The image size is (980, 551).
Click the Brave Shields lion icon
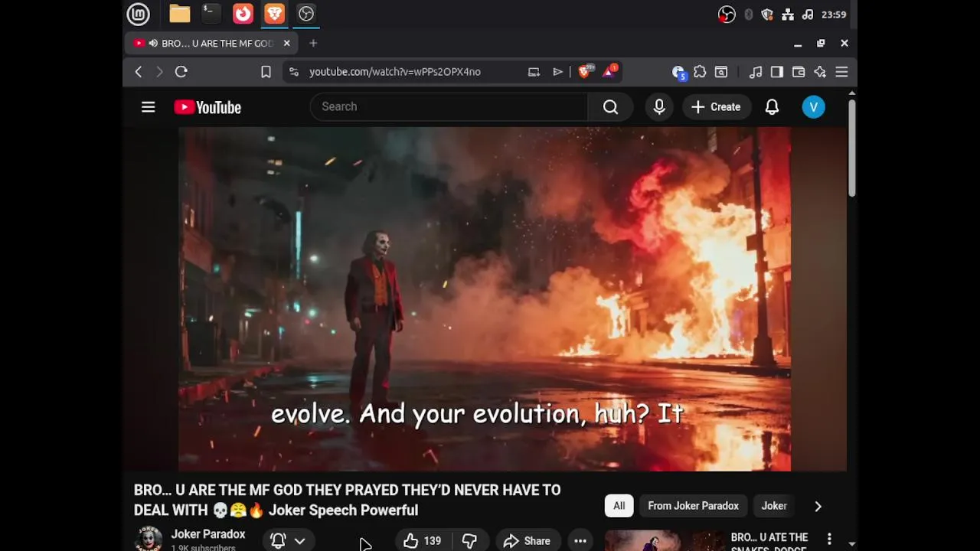point(584,72)
